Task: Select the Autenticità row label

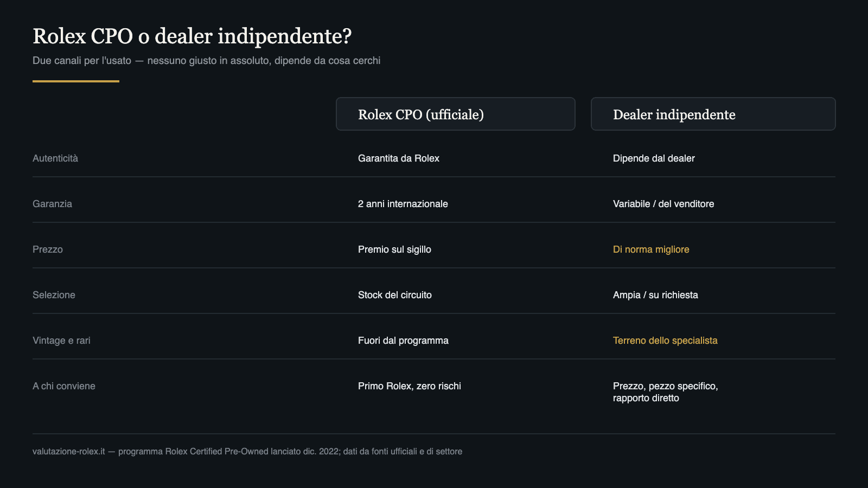Action: (55, 158)
